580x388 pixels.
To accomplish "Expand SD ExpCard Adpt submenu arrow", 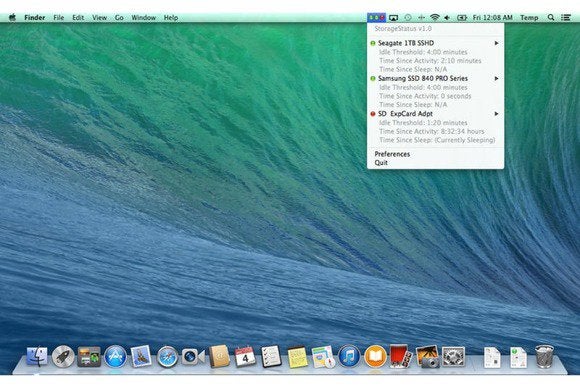I will click(x=496, y=114).
